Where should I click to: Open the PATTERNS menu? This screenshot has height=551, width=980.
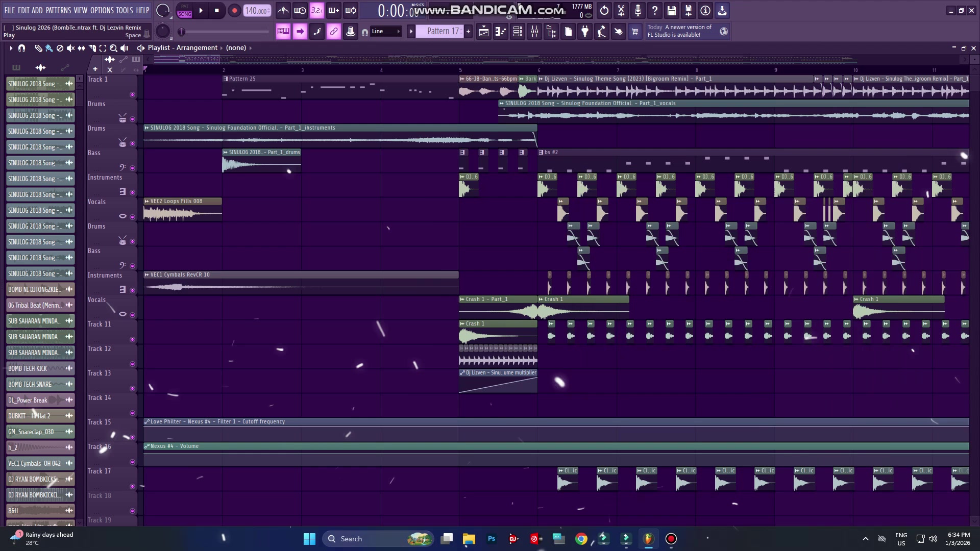point(58,10)
